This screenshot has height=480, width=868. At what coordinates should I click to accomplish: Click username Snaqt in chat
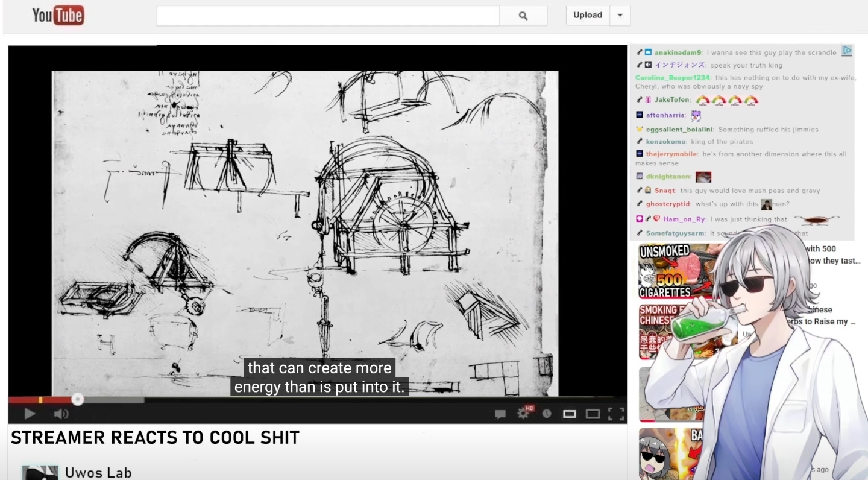665,191
